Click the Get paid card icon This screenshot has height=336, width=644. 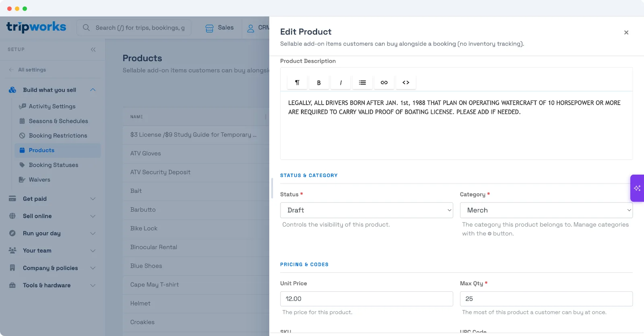12,199
